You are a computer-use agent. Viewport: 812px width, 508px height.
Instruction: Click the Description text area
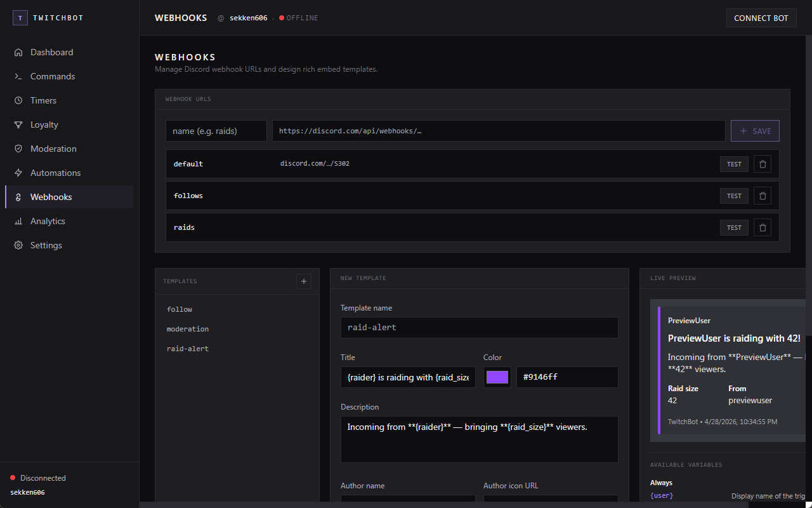pyautogui.click(x=480, y=439)
